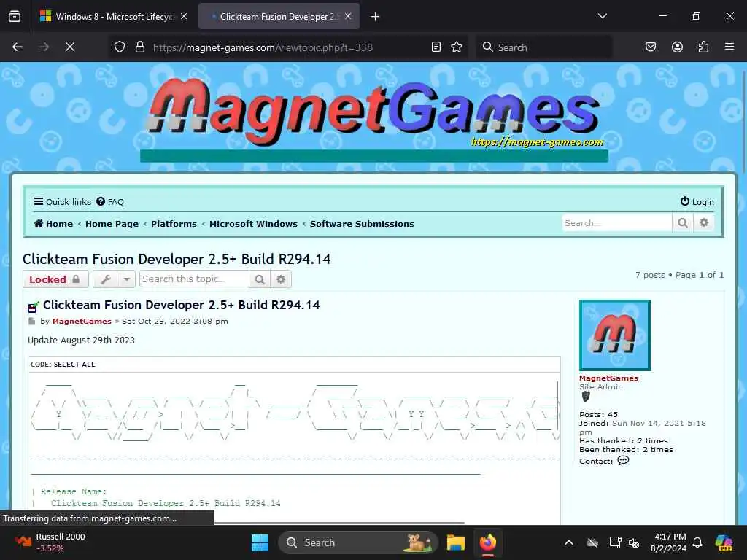Click MagnetGames avatar image
Screen dimensions: 747x560
(614, 335)
